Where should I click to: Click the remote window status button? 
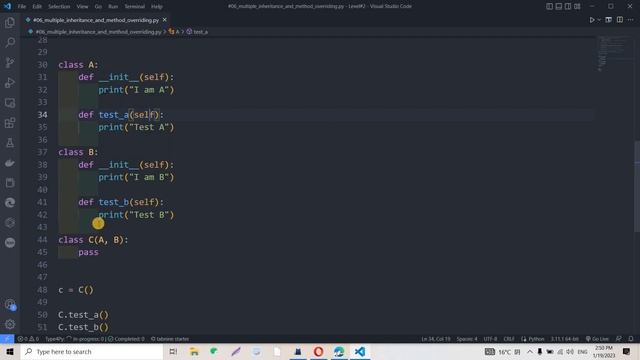(x=7, y=339)
